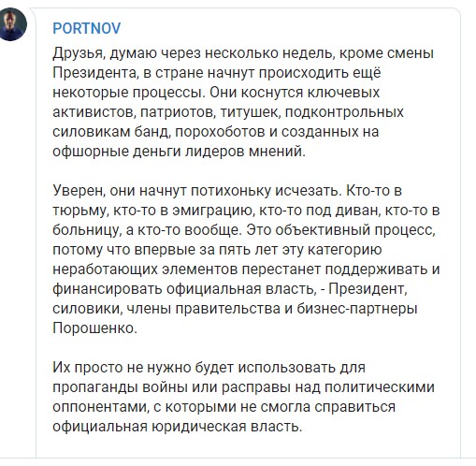Click the word "неработающих" in second paragraph

(x=106, y=269)
